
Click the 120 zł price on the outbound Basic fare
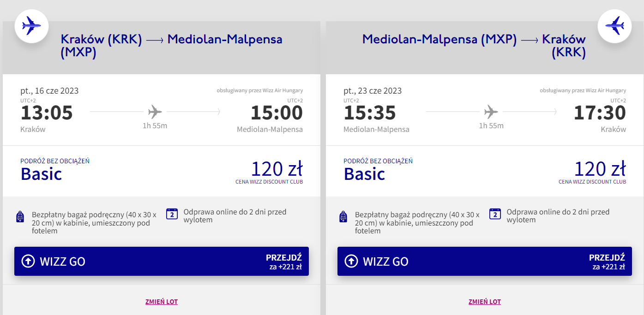coord(277,169)
